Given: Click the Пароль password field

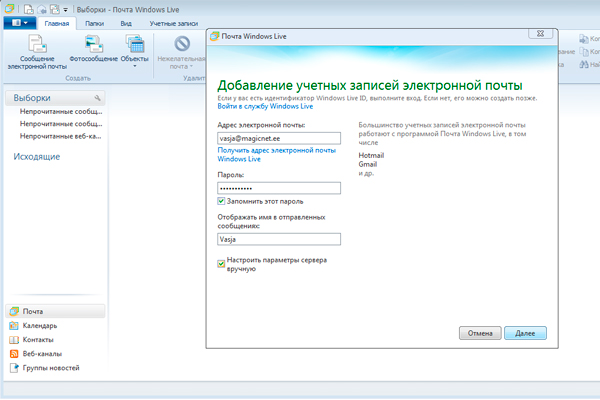Looking at the screenshot, I should click(279, 188).
